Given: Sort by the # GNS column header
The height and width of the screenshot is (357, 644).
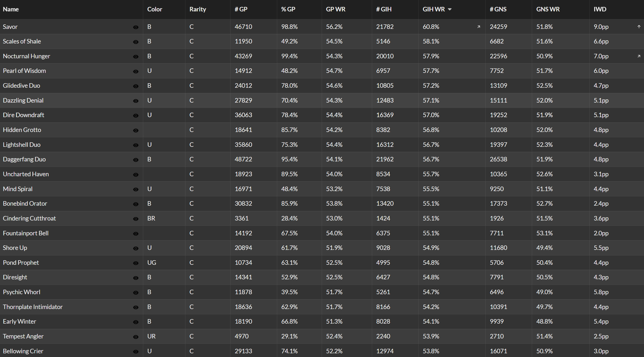Looking at the screenshot, I should click(x=498, y=9).
